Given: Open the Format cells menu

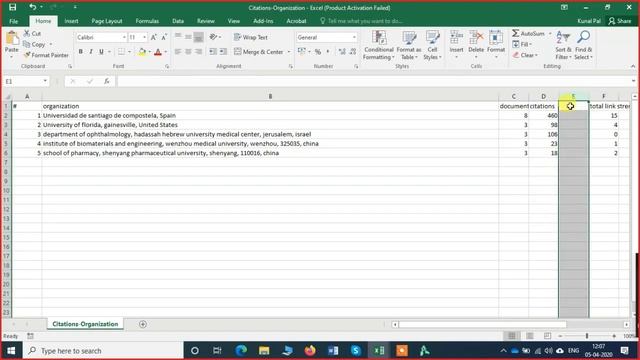Looking at the screenshot, I should (496, 44).
